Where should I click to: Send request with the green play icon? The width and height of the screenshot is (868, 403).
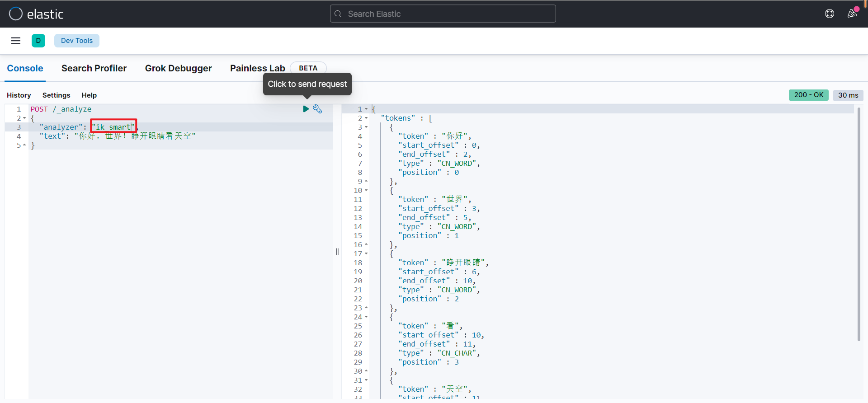[x=306, y=109]
